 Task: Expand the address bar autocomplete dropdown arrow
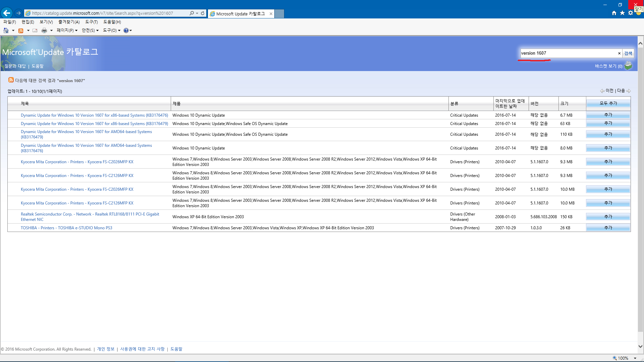[197, 13]
